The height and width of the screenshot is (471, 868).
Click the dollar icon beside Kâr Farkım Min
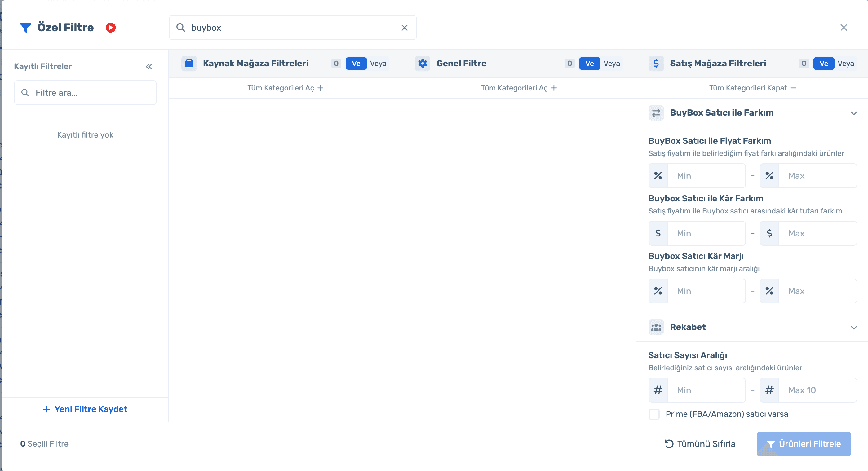point(658,233)
